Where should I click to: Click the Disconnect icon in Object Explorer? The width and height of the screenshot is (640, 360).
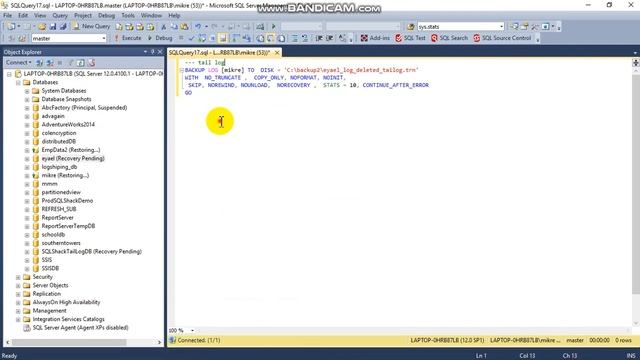click(x=50, y=63)
